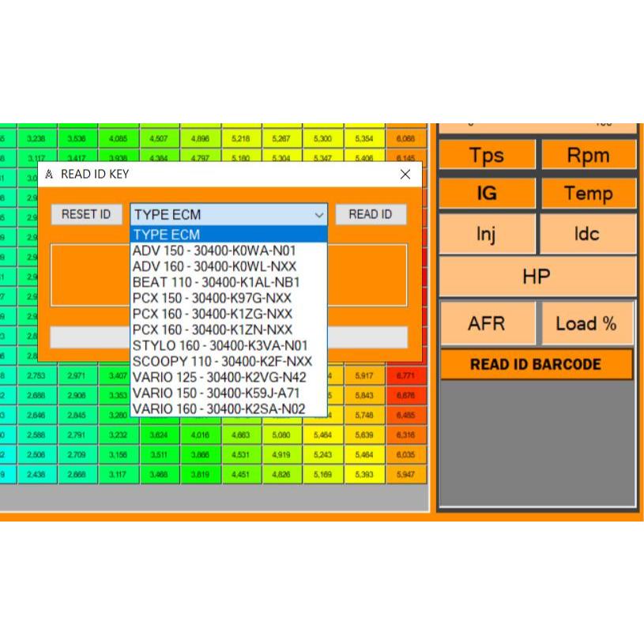Click map cell with value 5,947

point(406,474)
